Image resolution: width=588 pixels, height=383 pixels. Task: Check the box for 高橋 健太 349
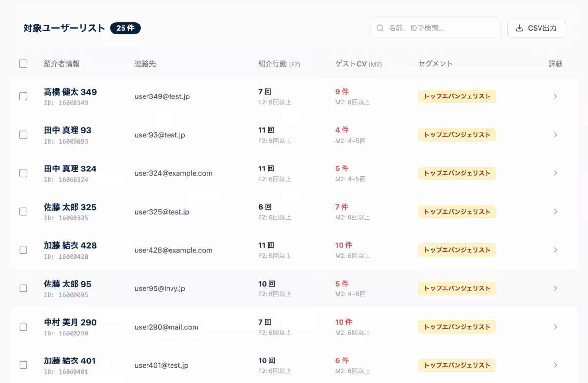[x=23, y=96]
